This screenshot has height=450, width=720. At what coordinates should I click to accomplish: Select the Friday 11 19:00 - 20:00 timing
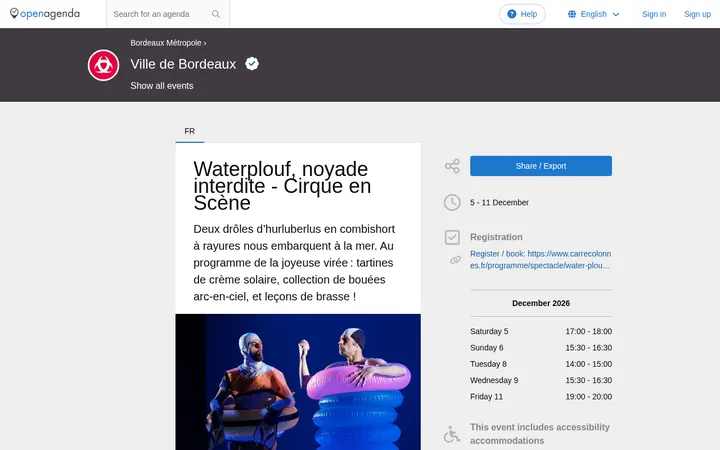[540, 396]
